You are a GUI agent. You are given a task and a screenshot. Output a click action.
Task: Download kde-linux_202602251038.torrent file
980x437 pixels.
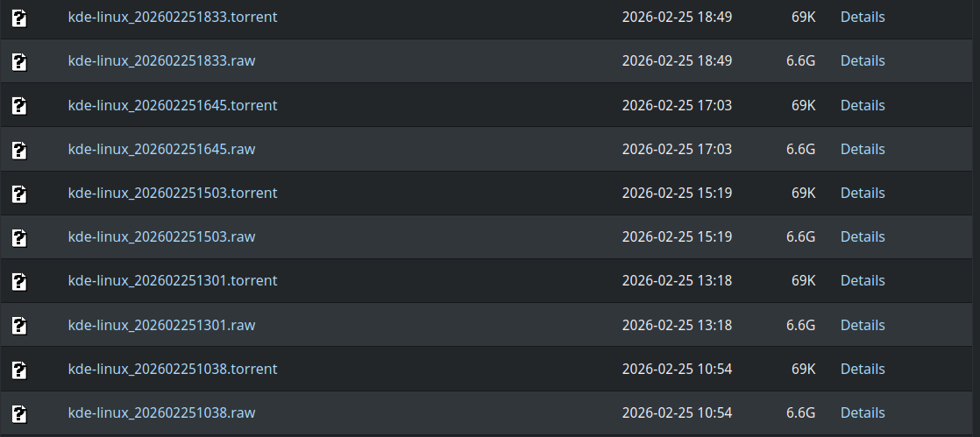(172, 370)
